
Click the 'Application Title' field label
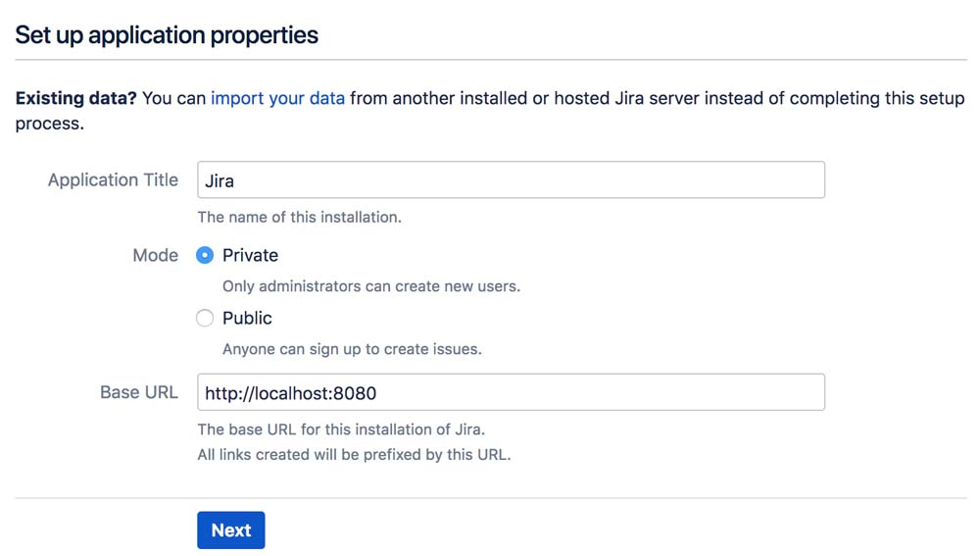click(x=113, y=180)
